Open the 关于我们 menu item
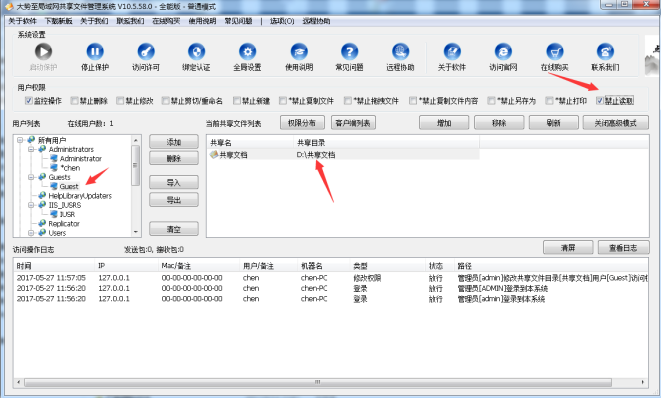 [x=94, y=21]
